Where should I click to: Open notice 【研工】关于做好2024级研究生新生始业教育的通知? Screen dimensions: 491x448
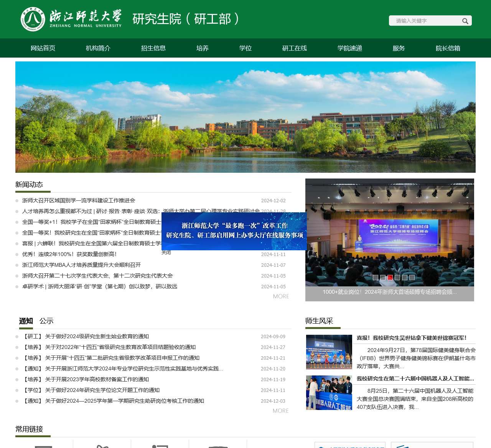coord(86,336)
